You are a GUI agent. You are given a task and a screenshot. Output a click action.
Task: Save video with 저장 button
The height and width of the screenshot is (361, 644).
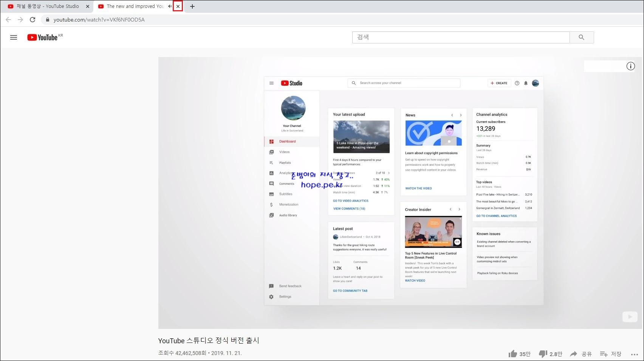[610, 354]
